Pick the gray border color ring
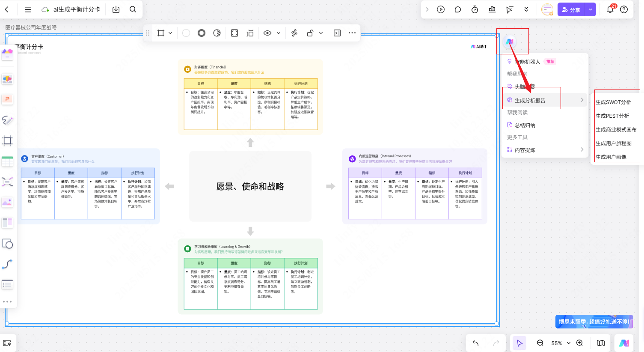The height and width of the screenshot is (352, 644). [202, 33]
